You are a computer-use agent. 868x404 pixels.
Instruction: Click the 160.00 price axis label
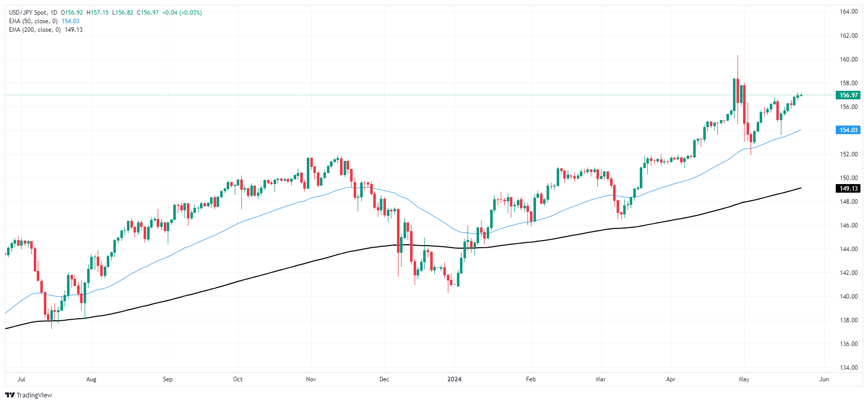click(x=848, y=60)
